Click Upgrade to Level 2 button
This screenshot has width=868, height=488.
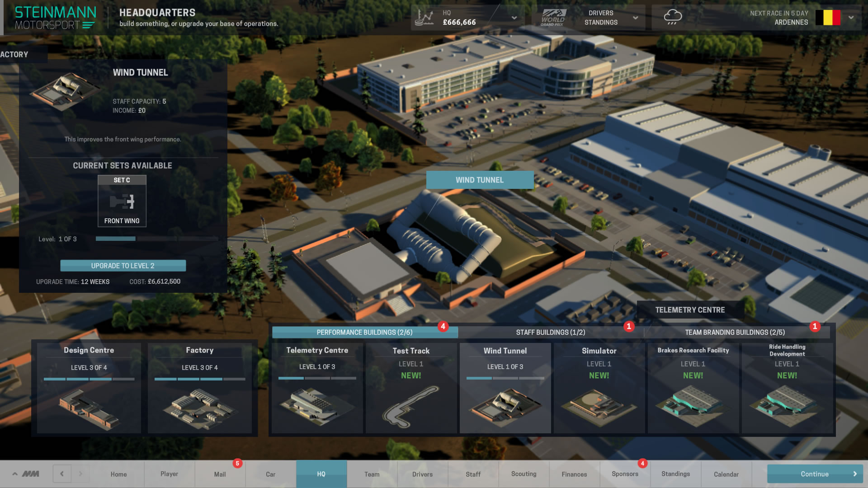coord(122,265)
